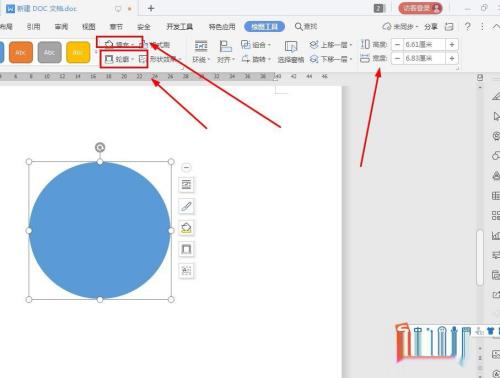
Task: Open the 审阅 (Review) tab
Action: click(x=61, y=27)
